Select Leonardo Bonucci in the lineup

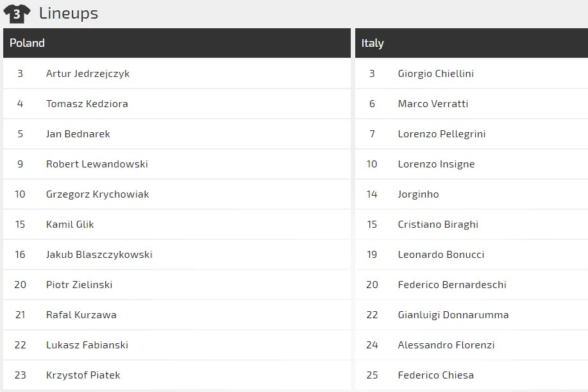[x=441, y=255]
